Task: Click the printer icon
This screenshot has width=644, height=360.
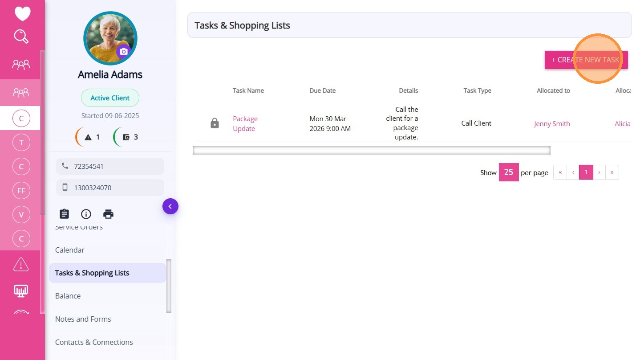Action: click(108, 214)
